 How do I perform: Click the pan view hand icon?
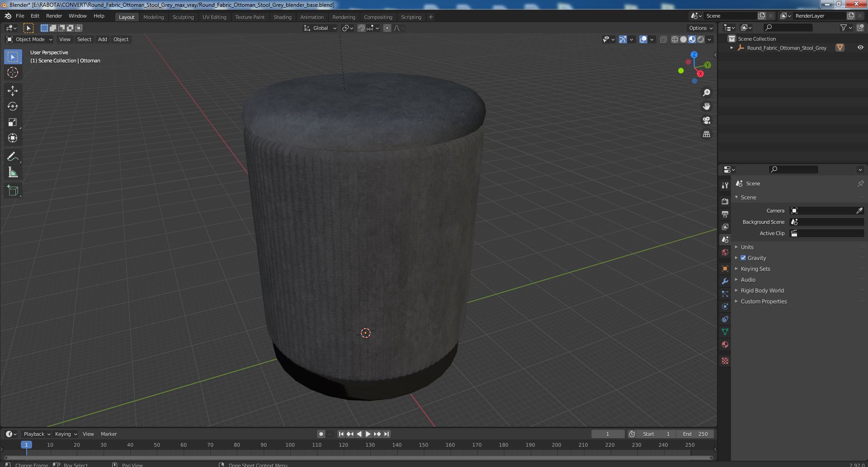[x=706, y=106]
